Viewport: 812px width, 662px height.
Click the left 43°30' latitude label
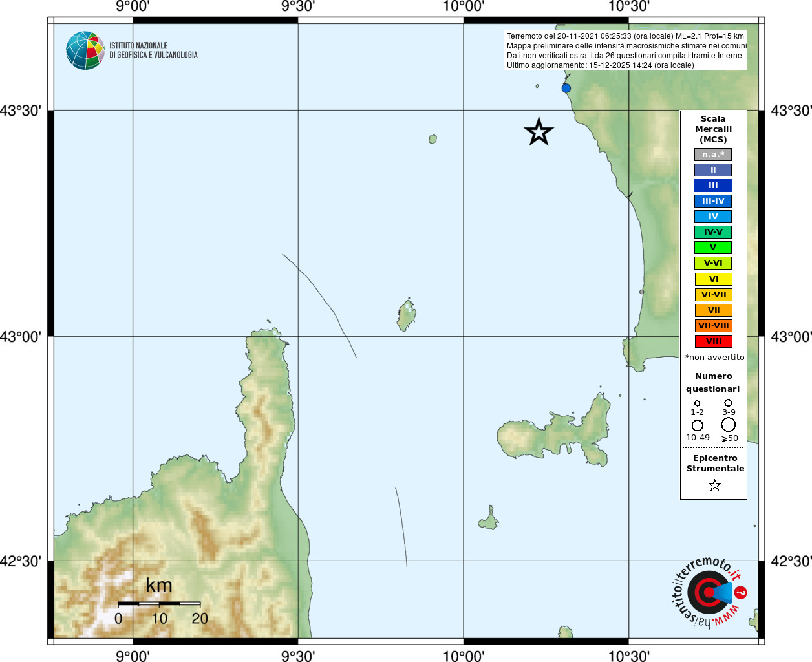coord(21,111)
